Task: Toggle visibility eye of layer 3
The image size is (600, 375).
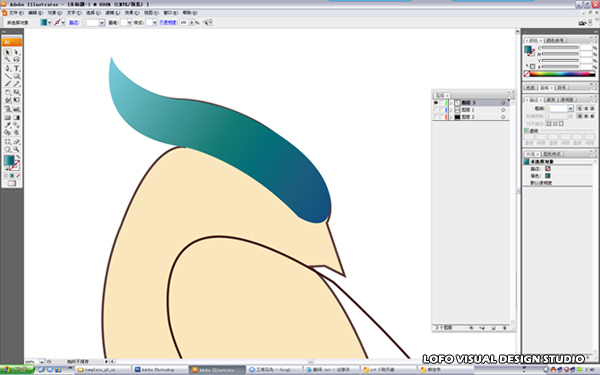Action: (x=436, y=103)
